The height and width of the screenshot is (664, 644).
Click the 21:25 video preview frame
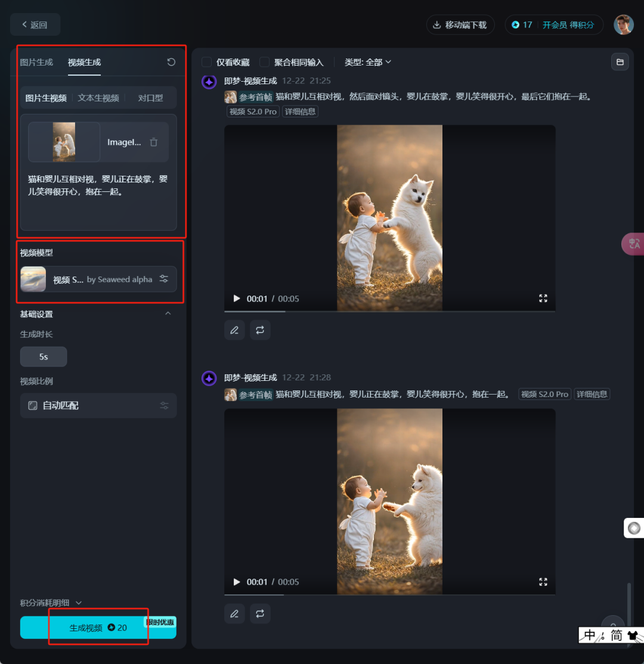click(x=390, y=218)
